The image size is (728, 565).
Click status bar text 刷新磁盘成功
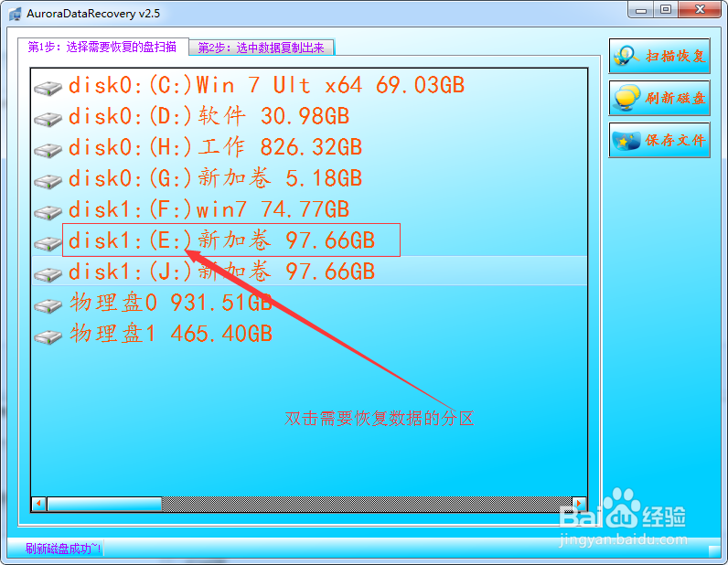coord(64,549)
